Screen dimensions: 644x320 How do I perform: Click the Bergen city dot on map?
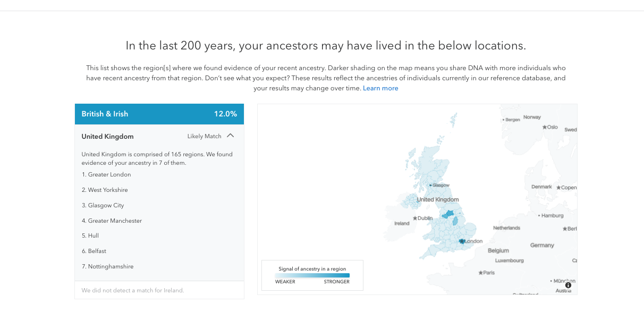(503, 120)
